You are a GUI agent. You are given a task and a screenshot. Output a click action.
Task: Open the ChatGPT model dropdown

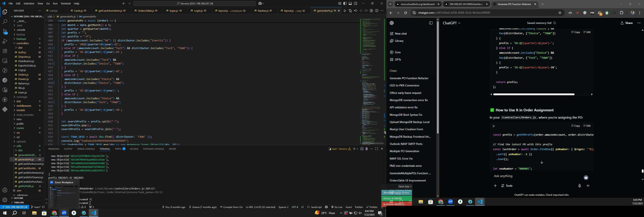pyautogui.click(x=451, y=23)
